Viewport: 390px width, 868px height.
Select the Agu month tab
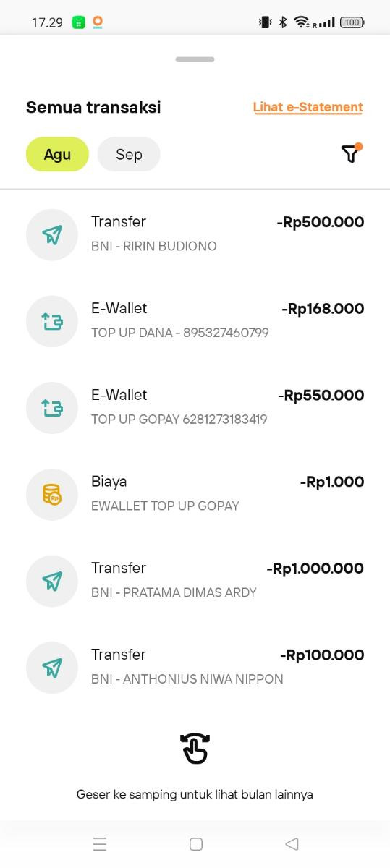(x=57, y=154)
